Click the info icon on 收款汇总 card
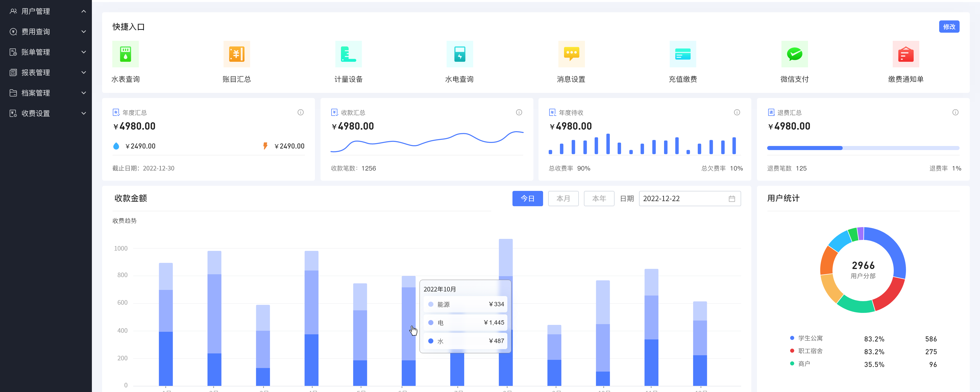Screen dimensions: 980x392 click(519, 112)
